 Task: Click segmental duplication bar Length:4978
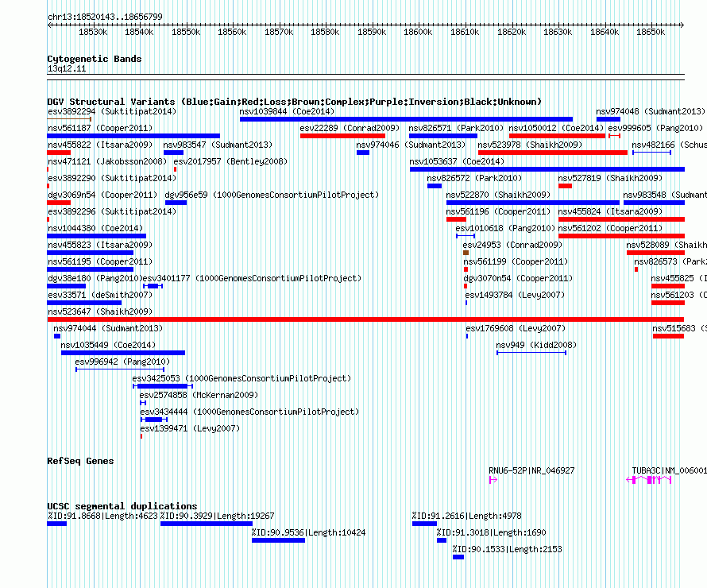[x=425, y=524]
